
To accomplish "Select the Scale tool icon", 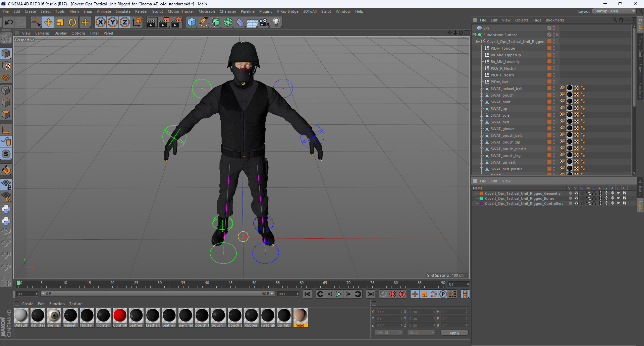I will point(60,22).
